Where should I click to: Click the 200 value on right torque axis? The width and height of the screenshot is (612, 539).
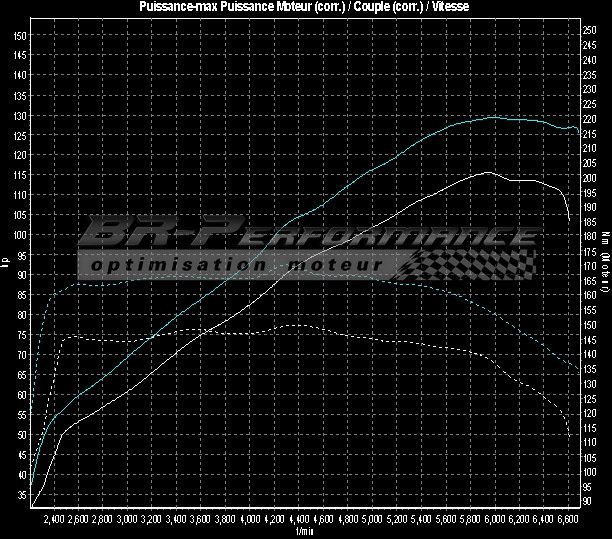tap(589, 177)
